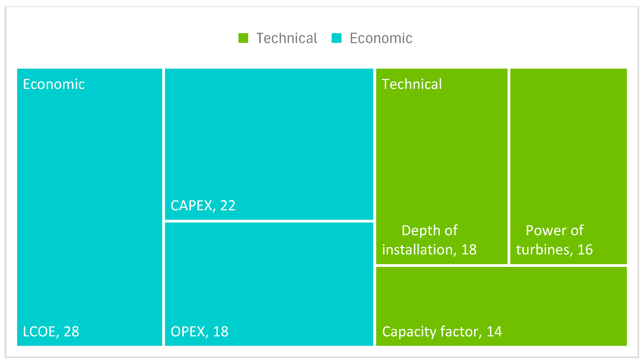The height and width of the screenshot is (364, 644).
Task: Click the green Technical legend swatch
Action: [x=243, y=38]
